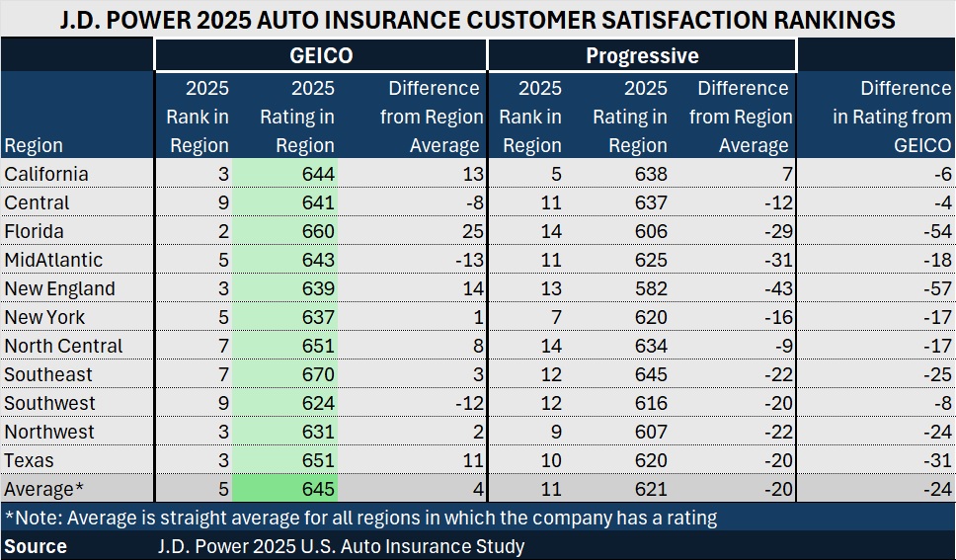
Task: Click the J.D. Power 2025 U.S. Auto Insurance Study text
Action: pos(341,546)
